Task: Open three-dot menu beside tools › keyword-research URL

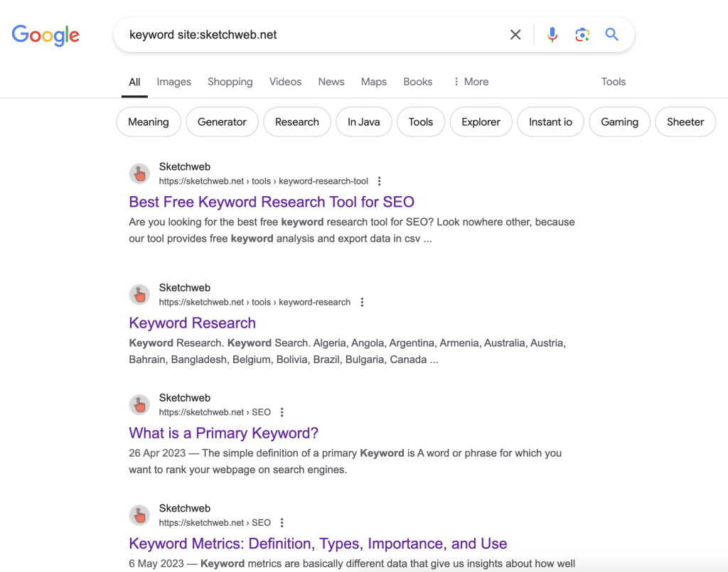Action: pyautogui.click(x=362, y=303)
